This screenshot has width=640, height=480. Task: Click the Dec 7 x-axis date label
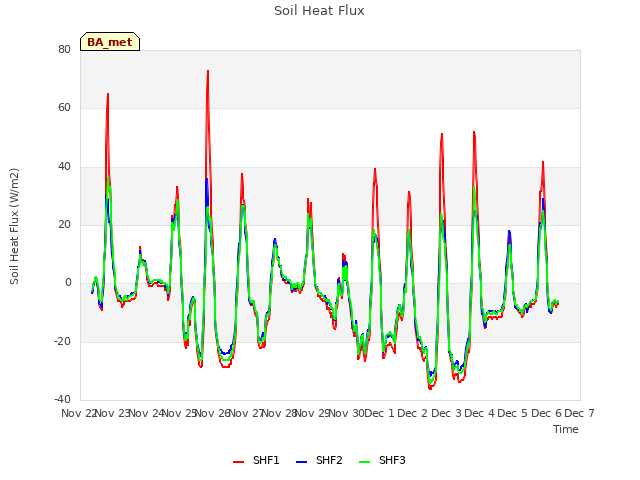(579, 413)
